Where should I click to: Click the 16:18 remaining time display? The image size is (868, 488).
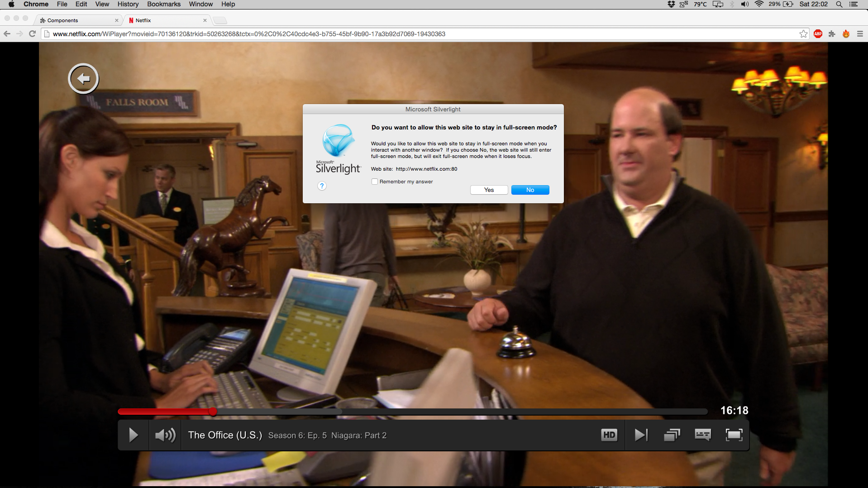734,411
